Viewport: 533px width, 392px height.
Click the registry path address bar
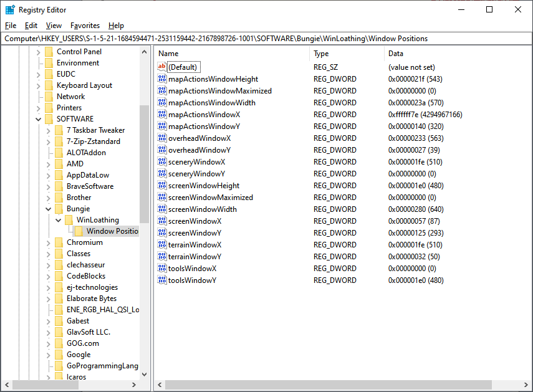pos(266,39)
